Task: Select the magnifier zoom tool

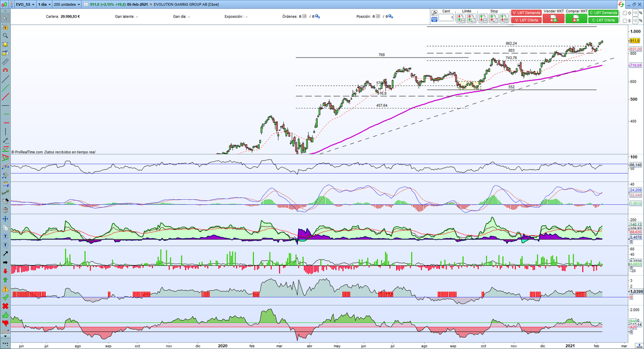Action: pyautogui.click(x=5, y=35)
